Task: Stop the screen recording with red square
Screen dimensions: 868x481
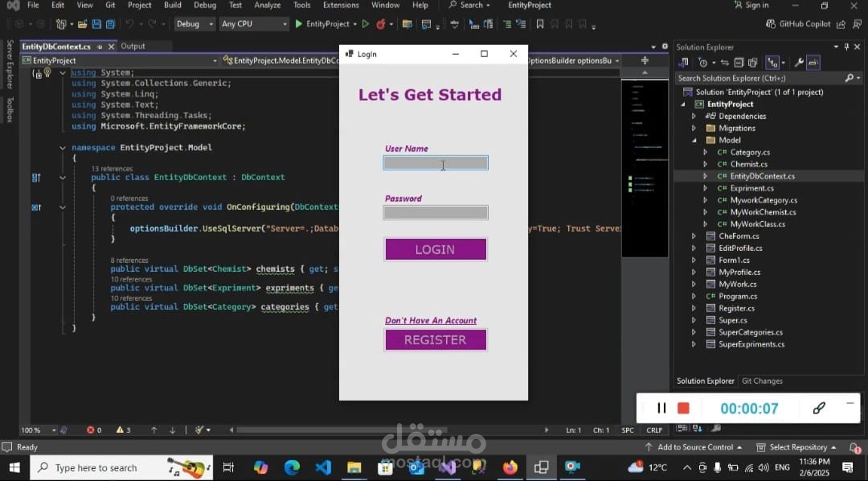Action: 683,409
